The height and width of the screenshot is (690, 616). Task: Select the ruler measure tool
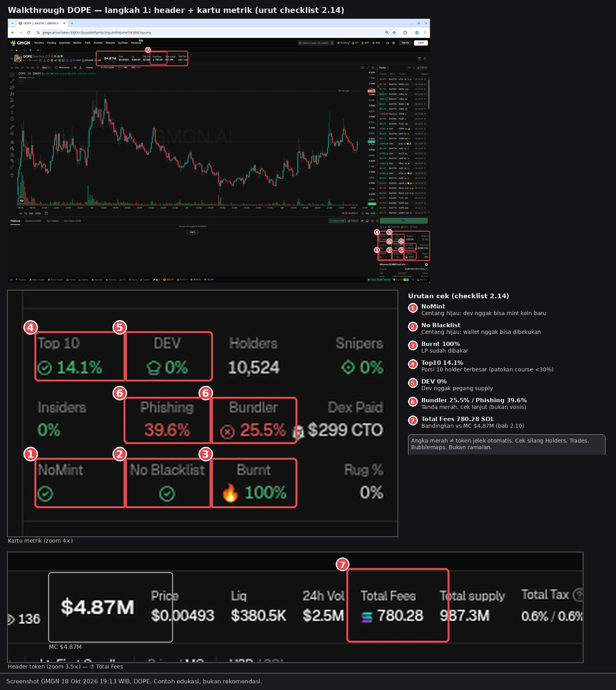click(x=12, y=127)
